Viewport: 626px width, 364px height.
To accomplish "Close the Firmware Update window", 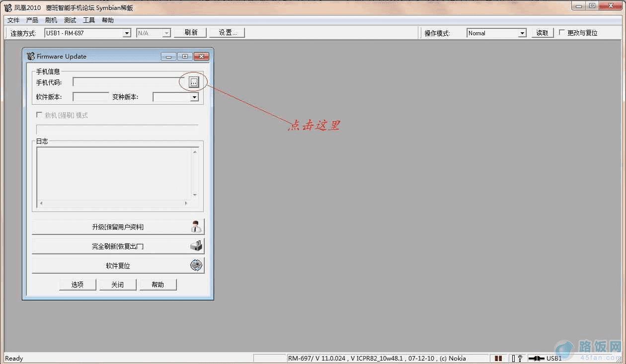I will pos(201,57).
